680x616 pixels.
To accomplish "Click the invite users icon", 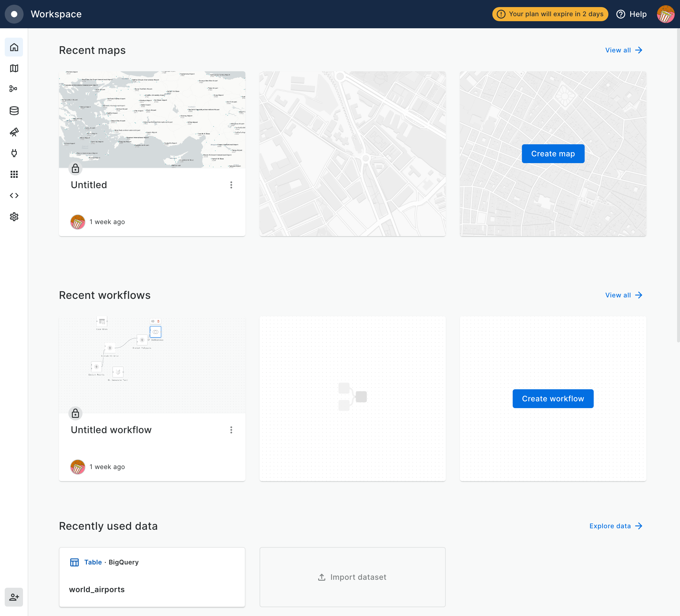I will coord(14,597).
